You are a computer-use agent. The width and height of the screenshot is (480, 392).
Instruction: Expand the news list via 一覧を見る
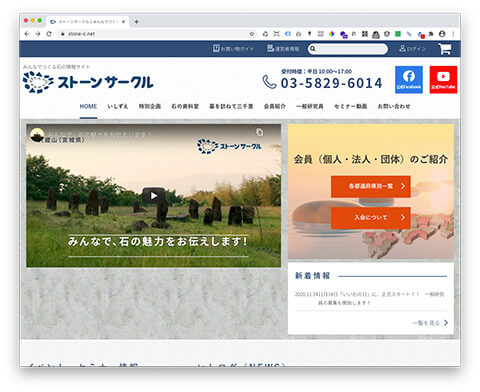pos(430,323)
